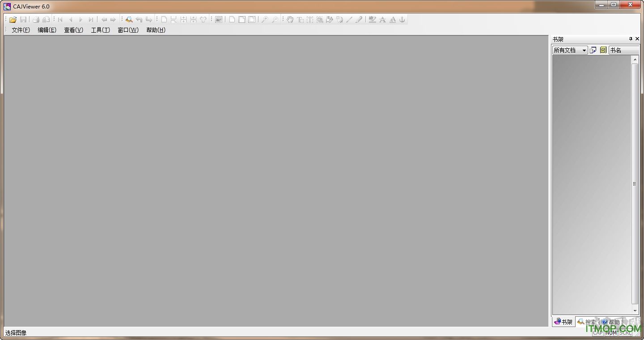The width and height of the screenshot is (644, 340).
Task: Go to the previous page
Action: click(71, 20)
